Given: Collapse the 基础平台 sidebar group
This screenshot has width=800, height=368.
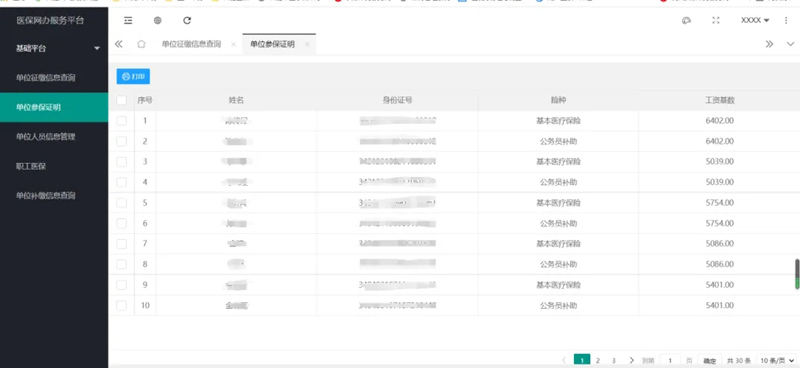Looking at the screenshot, I should [x=54, y=48].
